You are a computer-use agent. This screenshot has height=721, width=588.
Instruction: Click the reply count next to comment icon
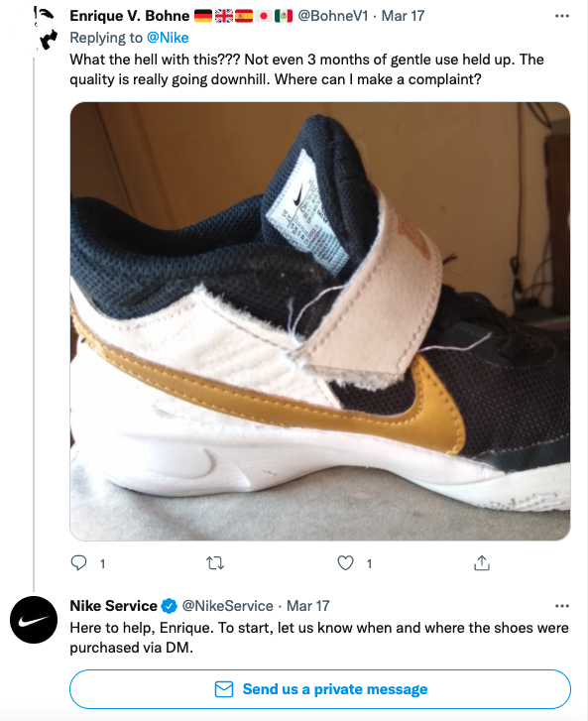[x=102, y=563]
